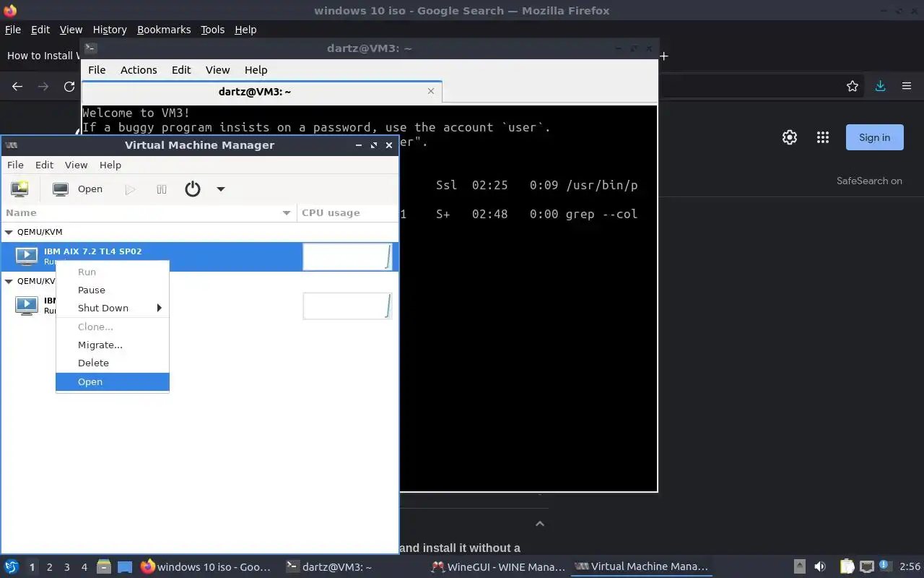Choose Migrate... in the context menu

[x=113, y=345]
